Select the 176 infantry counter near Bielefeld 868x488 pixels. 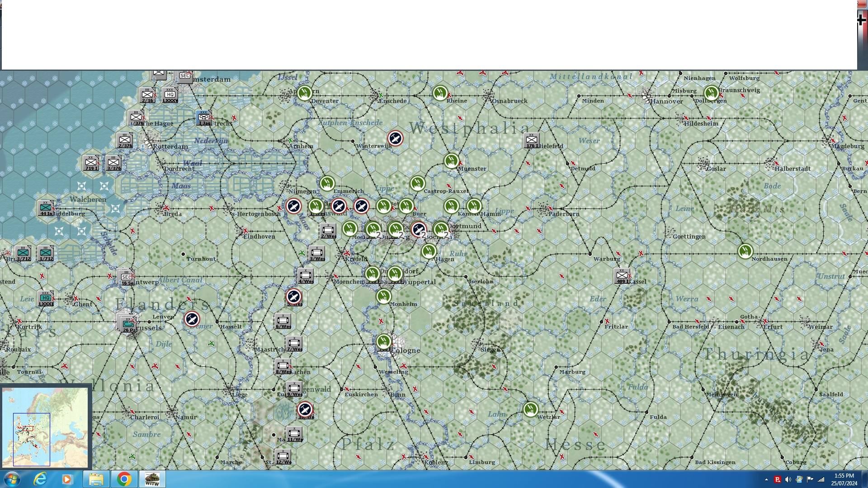coord(532,140)
